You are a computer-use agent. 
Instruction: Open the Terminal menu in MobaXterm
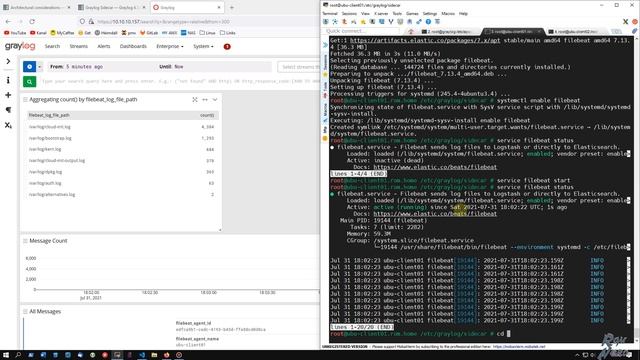click(x=330, y=13)
